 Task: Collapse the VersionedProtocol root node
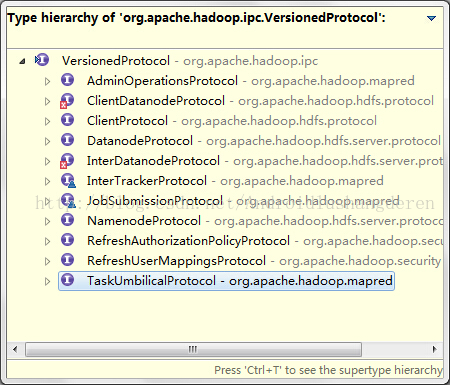click(x=22, y=61)
